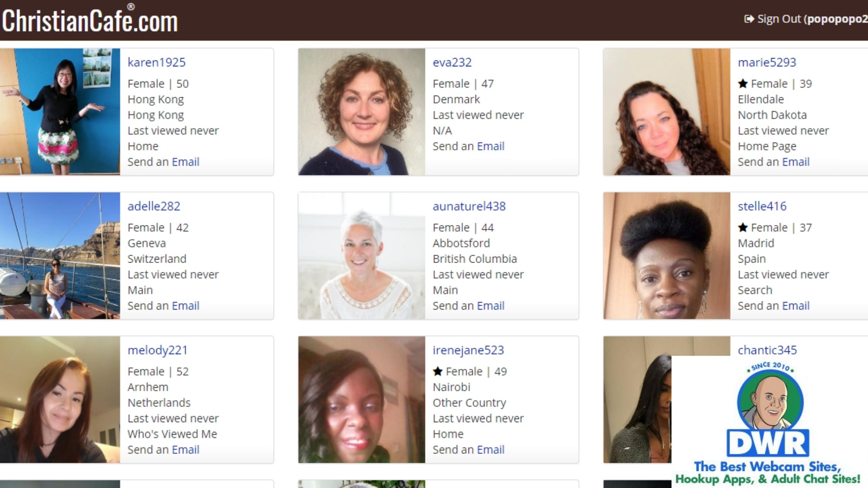
Task: Open eva232's curly-haired portrait photo
Action: click(362, 112)
